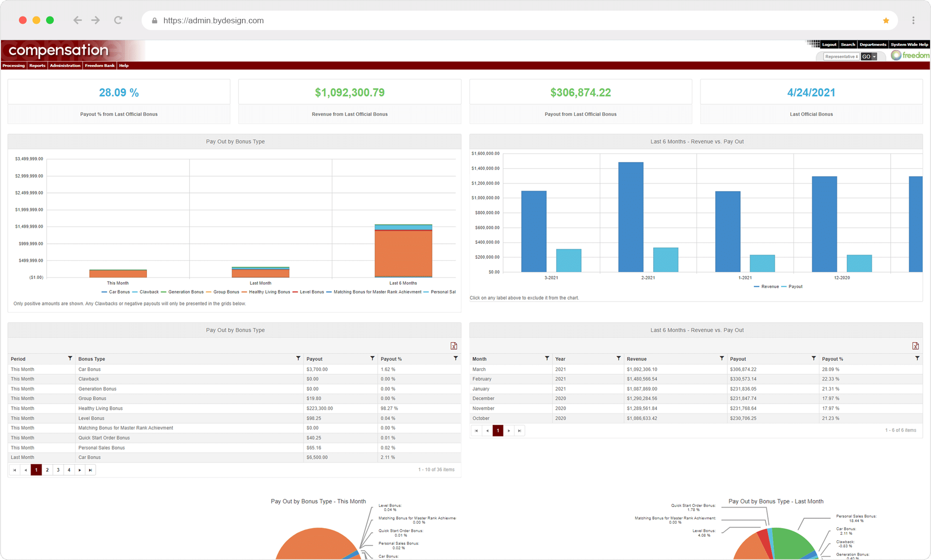
Task: Click the 3-2021 Payout bar
Action: 569,260
